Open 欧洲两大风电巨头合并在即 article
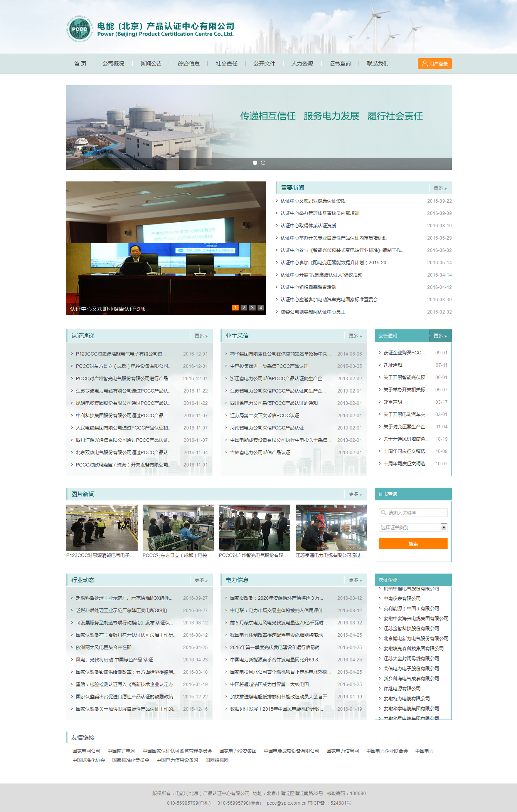This screenshot has height=812, width=517. pos(104,648)
